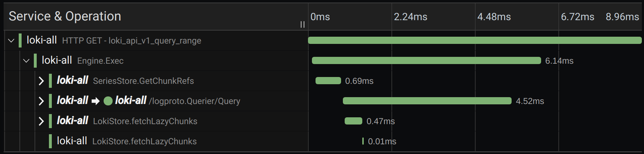Expand the LokiStore.fetchLazyChunks span with children

click(x=41, y=121)
